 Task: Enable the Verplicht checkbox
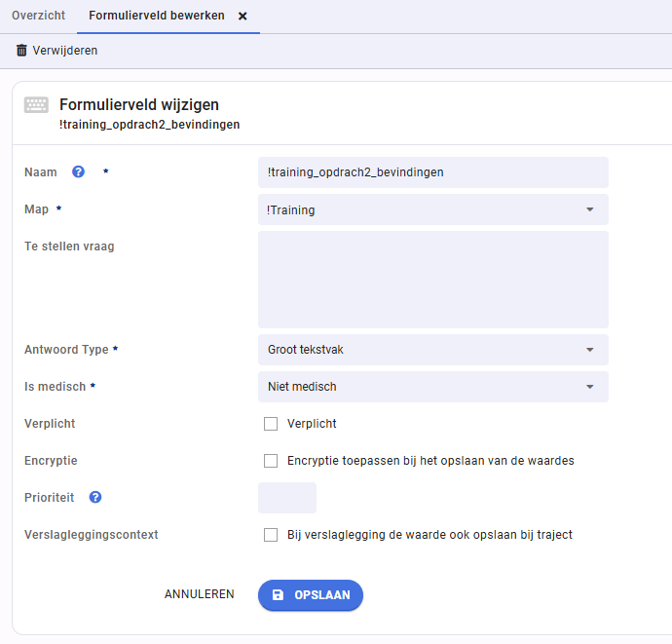click(x=271, y=424)
